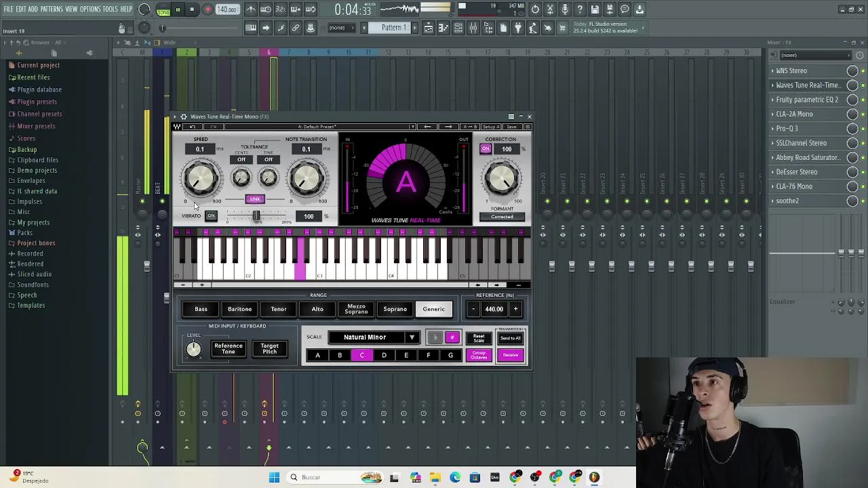This screenshot has height=488, width=868.
Task: Toggle the Group Octaves button
Action: click(479, 355)
